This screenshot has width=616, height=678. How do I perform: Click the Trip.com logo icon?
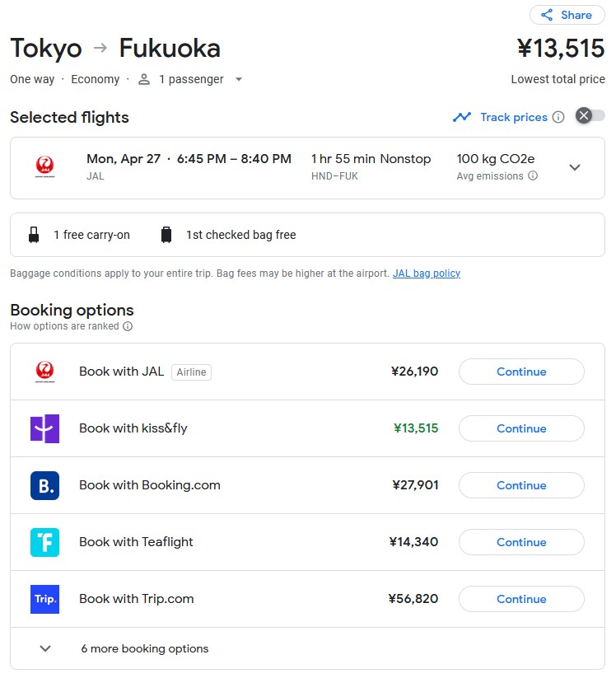click(x=45, y=599)
